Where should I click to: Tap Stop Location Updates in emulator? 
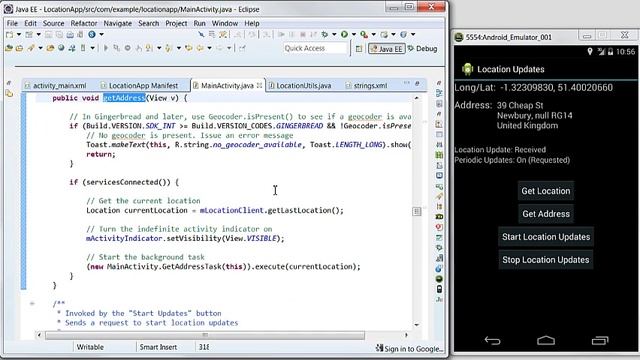pyautogui.click(x=546, y=260)
